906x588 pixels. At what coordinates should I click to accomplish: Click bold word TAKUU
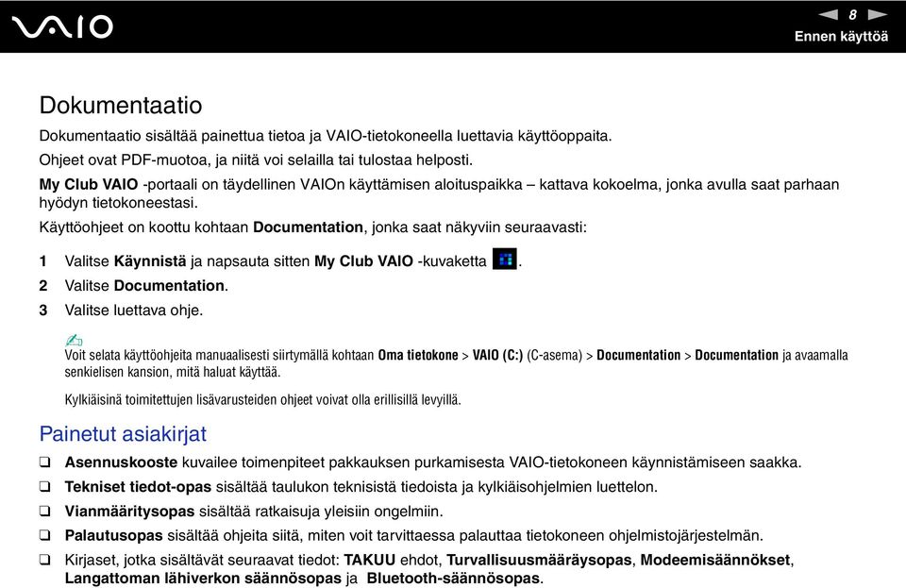pyautogui.click(x=369, y=560)
